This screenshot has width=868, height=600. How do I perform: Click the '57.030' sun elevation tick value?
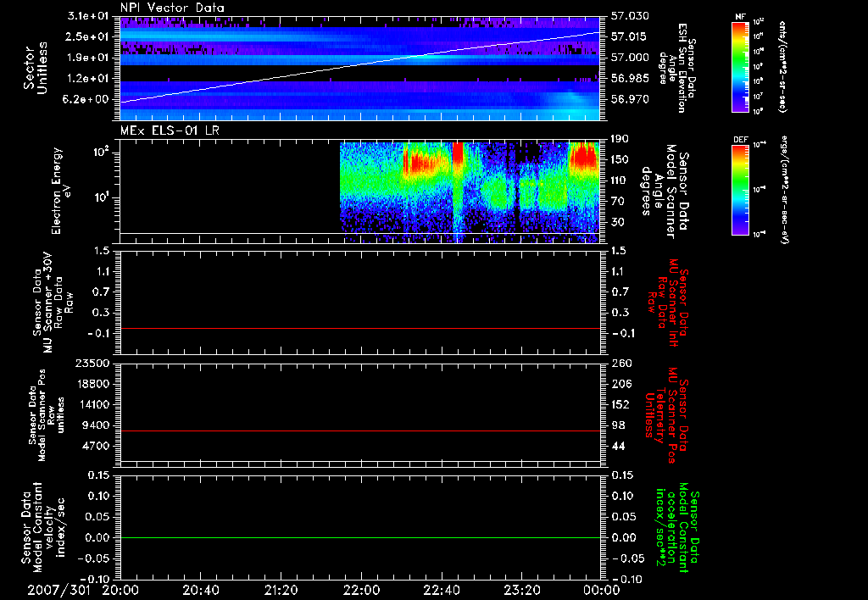pos(630,16)
